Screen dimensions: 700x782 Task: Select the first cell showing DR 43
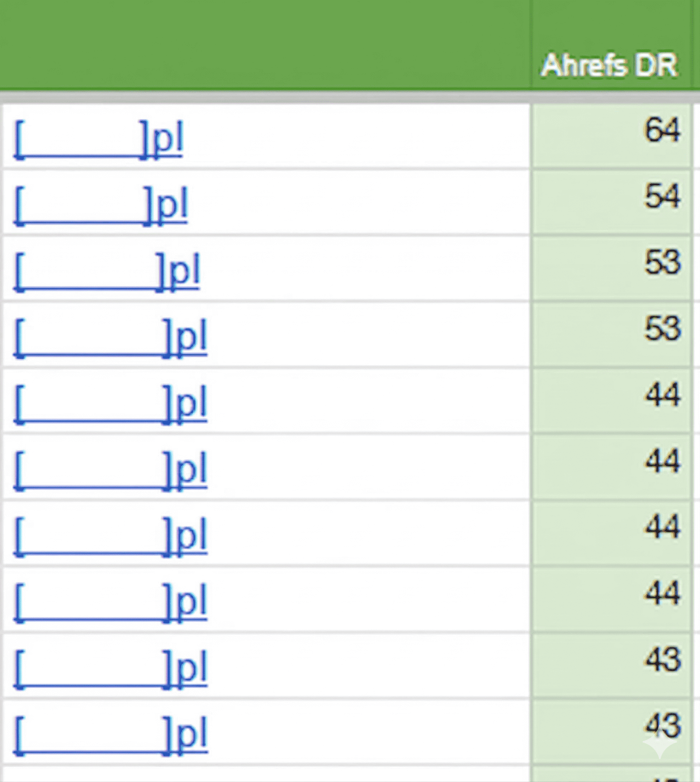[x=611, y=665]
